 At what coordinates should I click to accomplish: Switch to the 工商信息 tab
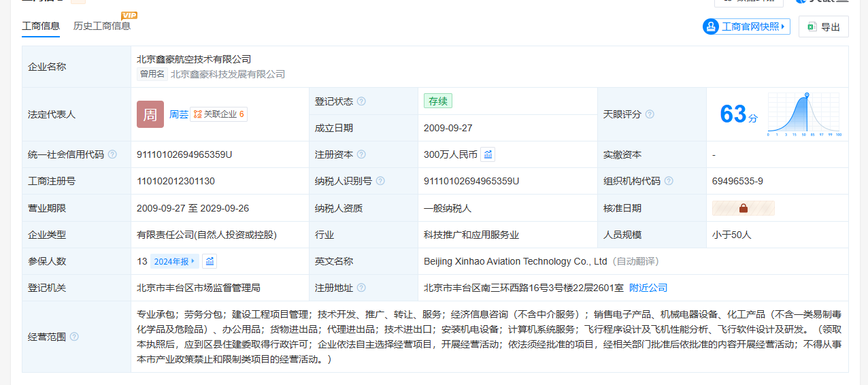point(41,27)
